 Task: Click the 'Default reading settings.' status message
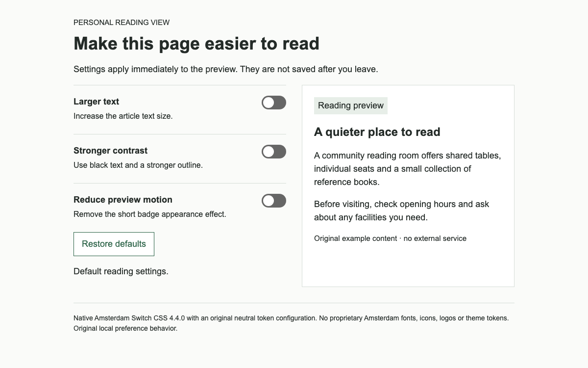click(x=121, y=271)
